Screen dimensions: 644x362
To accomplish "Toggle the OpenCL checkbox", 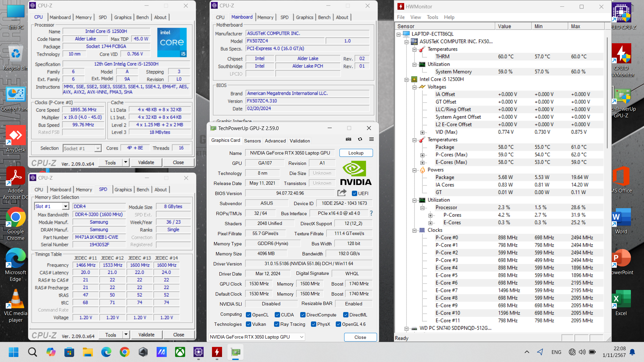I will tap(249, 315).
